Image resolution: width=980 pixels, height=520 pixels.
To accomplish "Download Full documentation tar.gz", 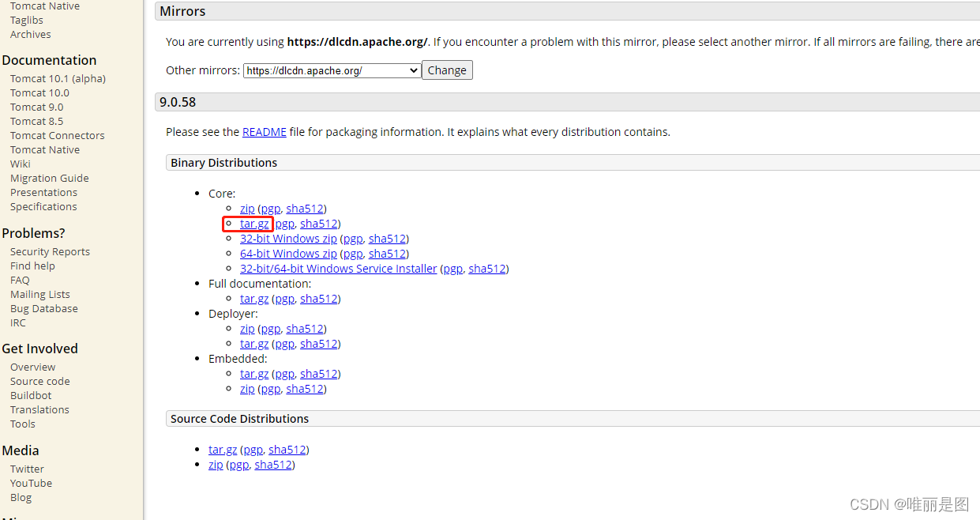I will 254,299.
